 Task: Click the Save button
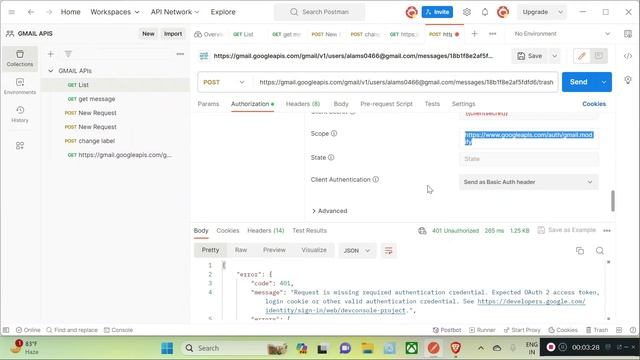point(530,56)
